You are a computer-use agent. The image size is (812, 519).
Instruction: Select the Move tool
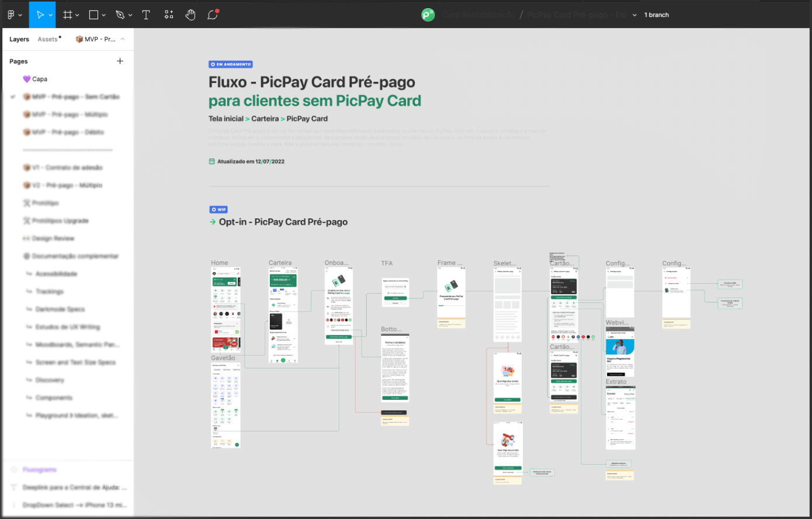40,15
